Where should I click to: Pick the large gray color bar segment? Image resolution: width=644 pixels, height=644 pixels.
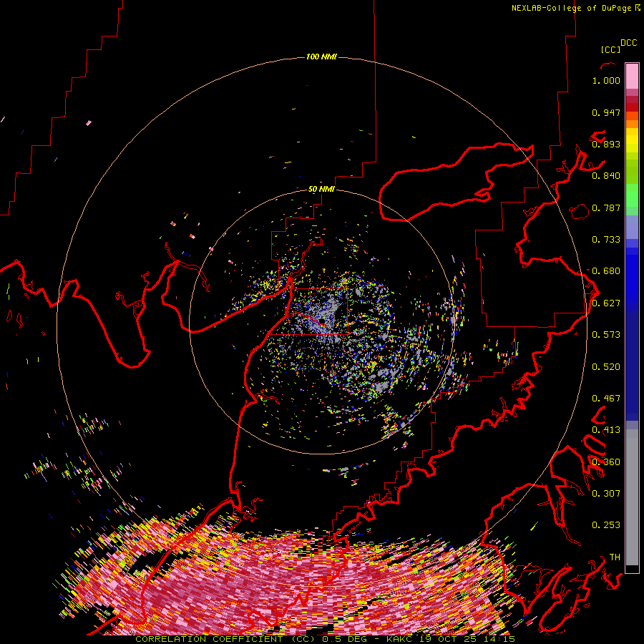(x=632, y=501)
